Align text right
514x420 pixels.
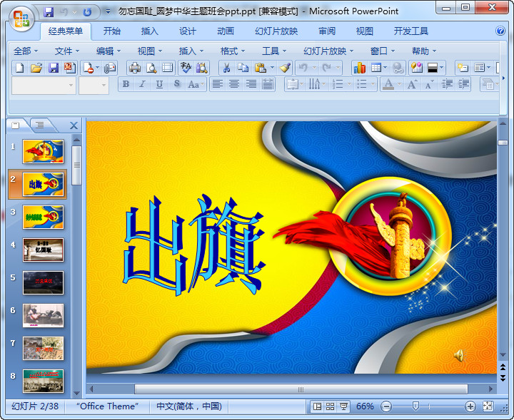click(x=251, y=84)
